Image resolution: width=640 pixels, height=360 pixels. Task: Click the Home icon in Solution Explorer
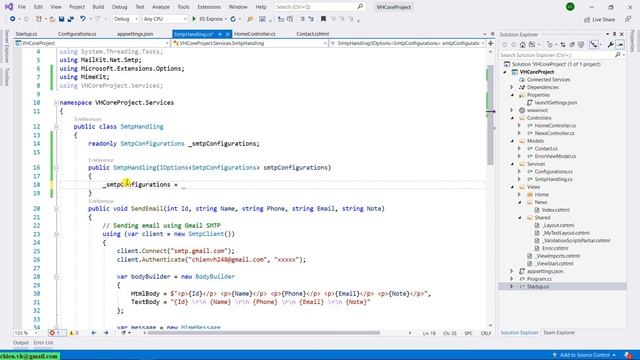click(x=522, y=44)
